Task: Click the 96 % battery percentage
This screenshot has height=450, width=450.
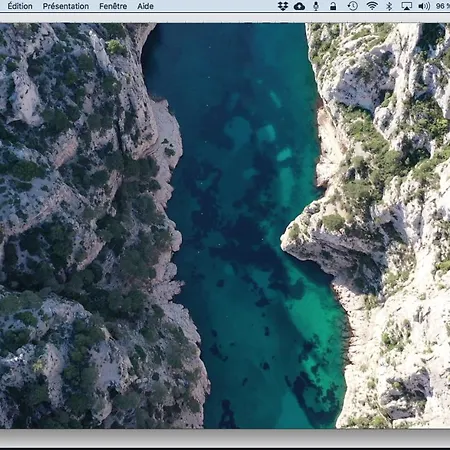Action: click(443, 6)
